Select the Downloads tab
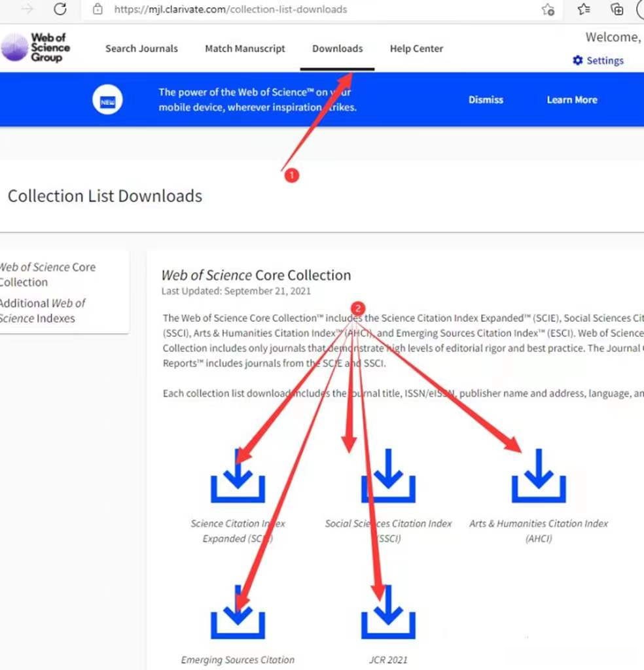This screenshot has width=644, height=670. pos(337,48)
